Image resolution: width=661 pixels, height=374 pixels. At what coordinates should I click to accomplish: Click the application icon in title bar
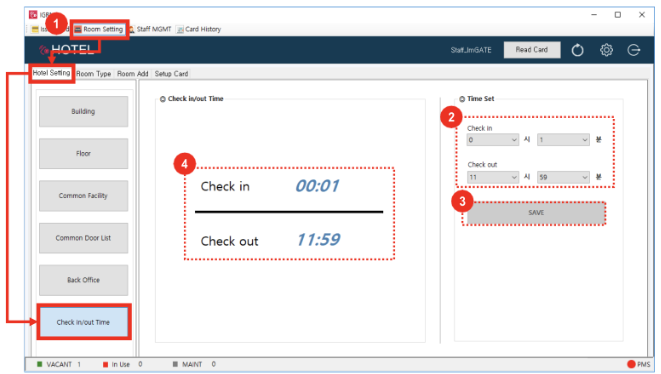point(33,15)
